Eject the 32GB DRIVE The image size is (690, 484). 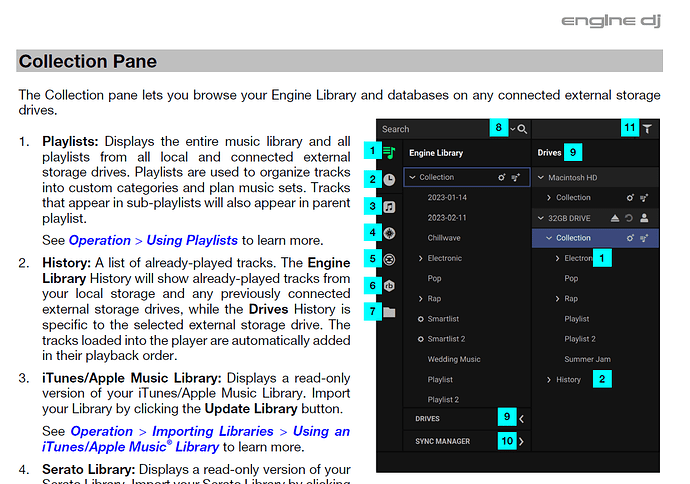click(x=615, y=218)
